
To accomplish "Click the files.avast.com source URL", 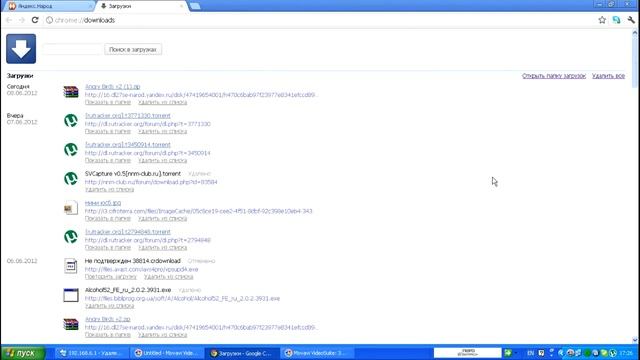I will click(x=142, y=269).
